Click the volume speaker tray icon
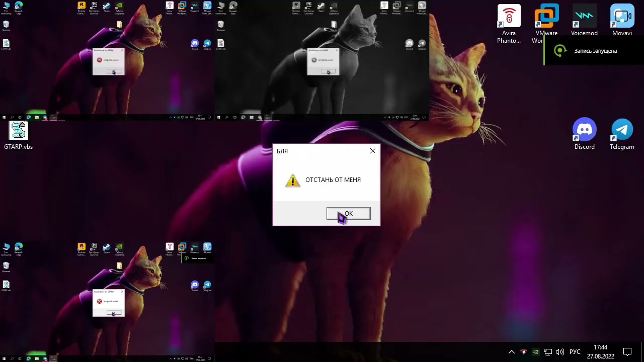Image resolution: width=644 pixels, height=362 pixels. coord(560,352)
